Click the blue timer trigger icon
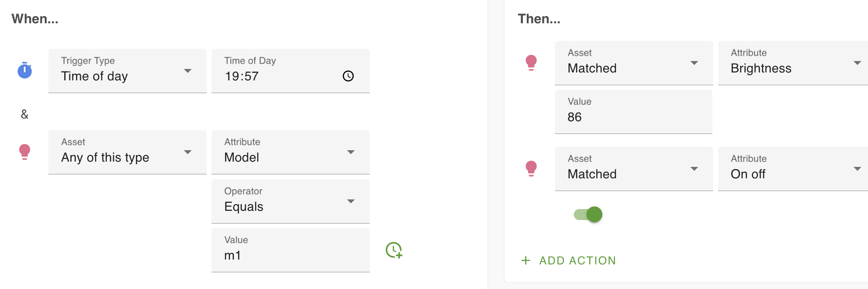The width and height of the screenshot is (868, 289). 25,70
